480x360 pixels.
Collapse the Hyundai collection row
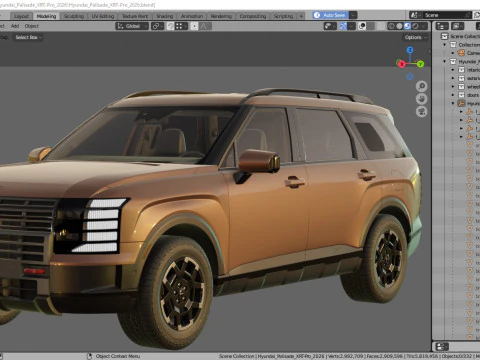pos(445,61)
